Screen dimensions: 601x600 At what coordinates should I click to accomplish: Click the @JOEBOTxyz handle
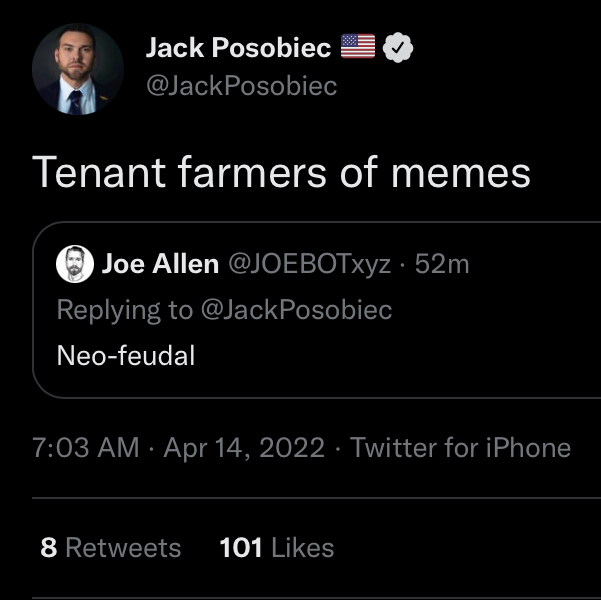point(310,264)
